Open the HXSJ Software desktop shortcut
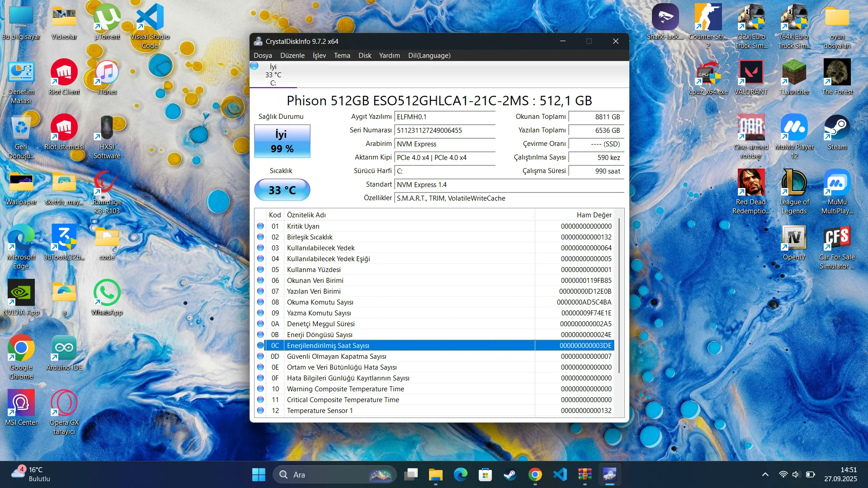Screen dimensions: 868x488 click(x=107, y=137)
